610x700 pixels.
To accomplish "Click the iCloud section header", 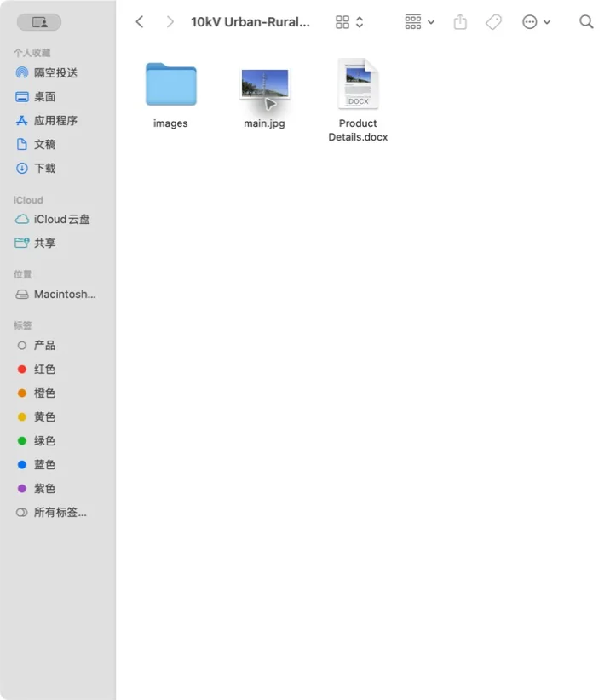I will (28, 200).
